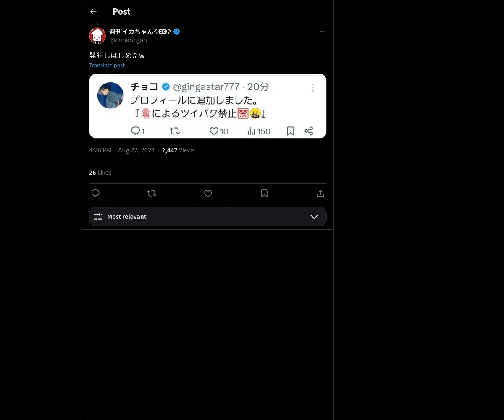
Task: Click the blue verified badge next to the author name
Action: (x=177, y=31)
